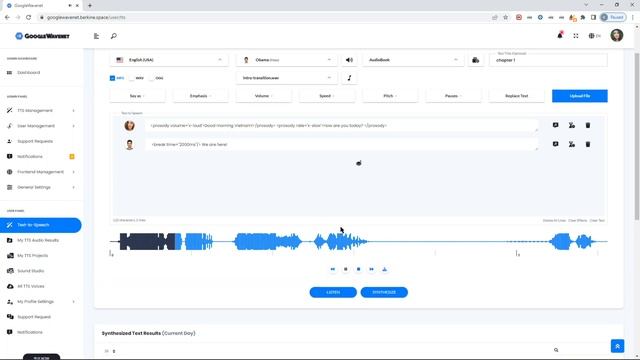Open a new browser tab
This screenshot has width=640, height=360.
tap(90, 5)
